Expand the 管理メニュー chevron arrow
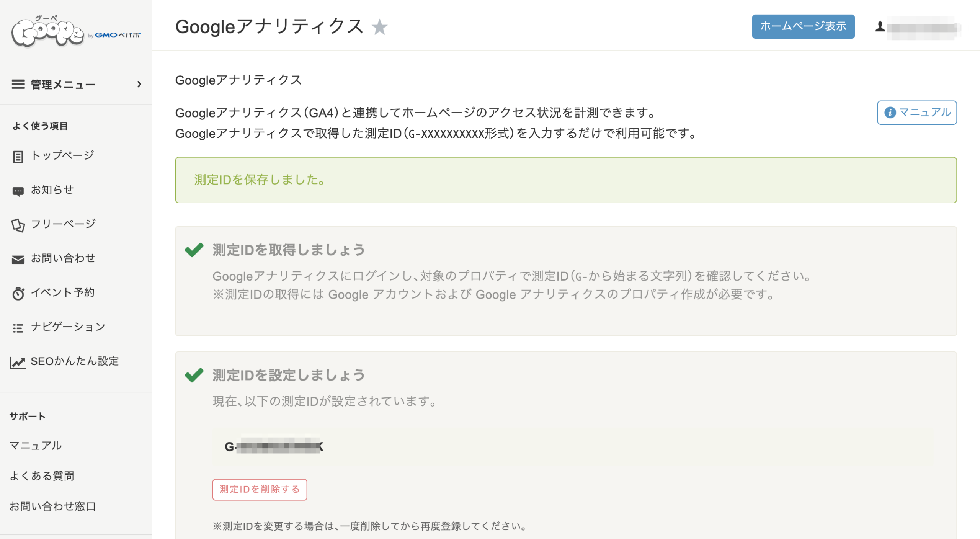 [x=139, y=84]
